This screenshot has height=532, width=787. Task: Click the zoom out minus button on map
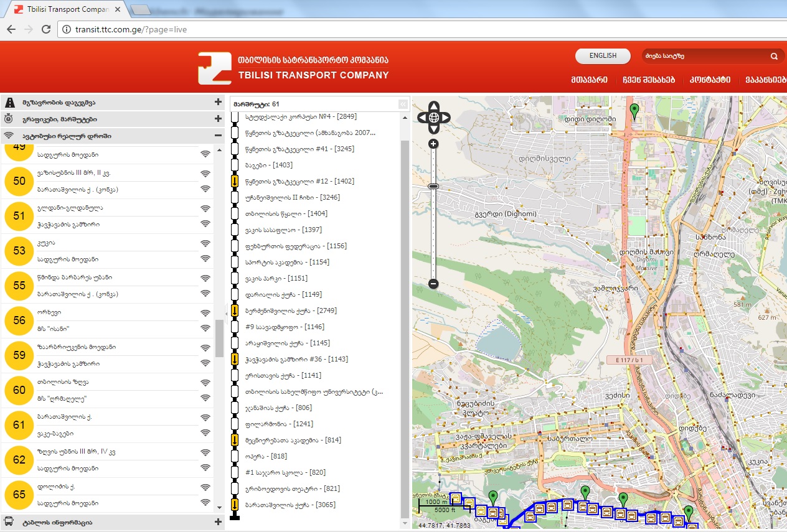click(x=433, y=284)
